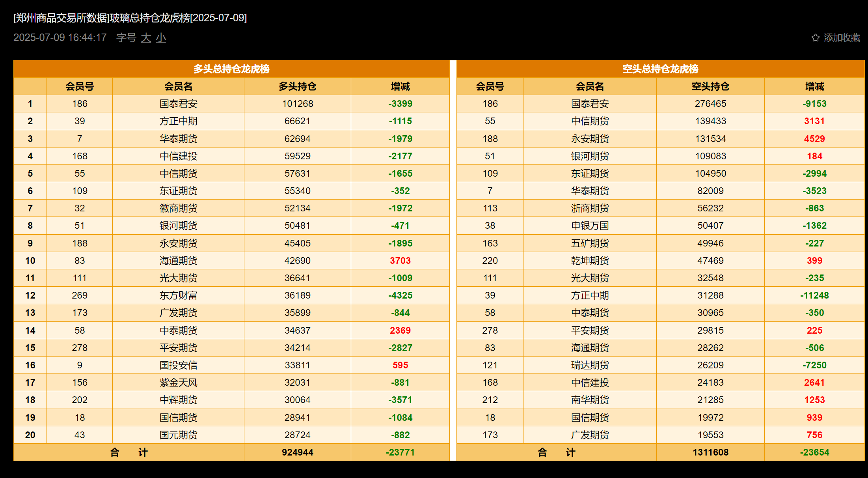Click the 添加收藏 star icon
This screenshot has width=868, height=478.
[815, 38]
